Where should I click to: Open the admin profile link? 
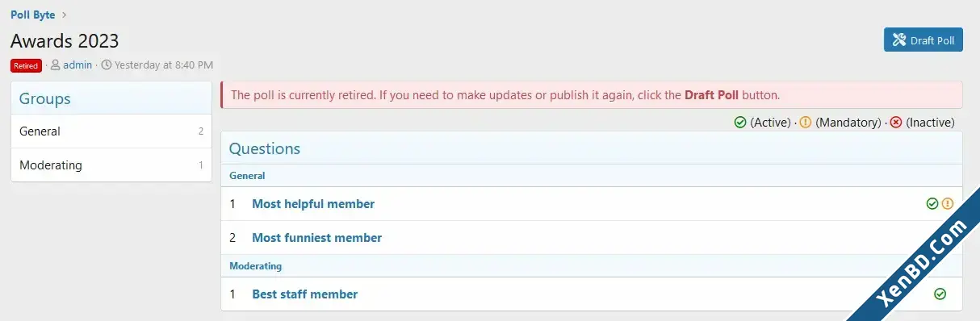click(77, 65)
